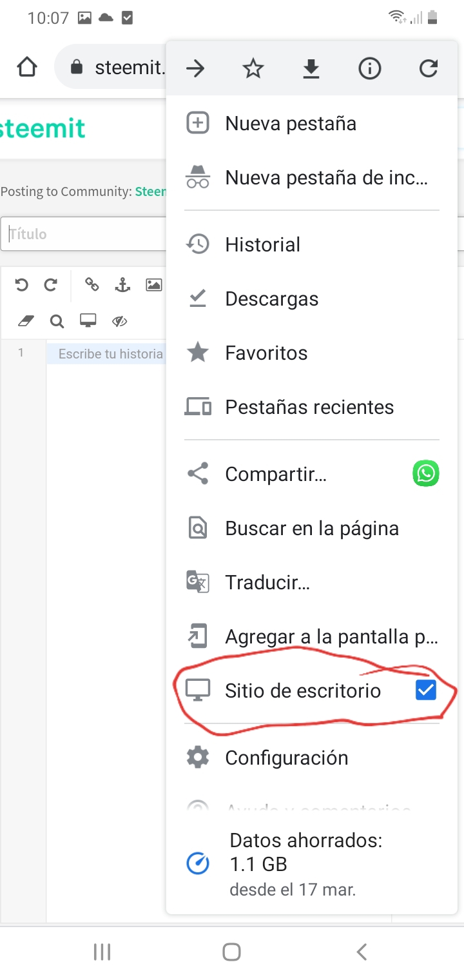Bookmark page with the star icon
This screenshot has height=980, width=464.
click(253, 68)
